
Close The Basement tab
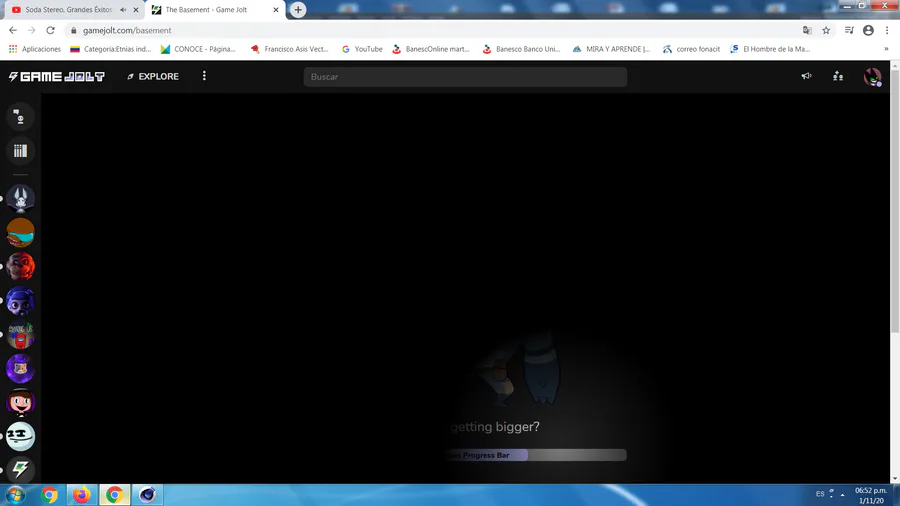[276, 10]
